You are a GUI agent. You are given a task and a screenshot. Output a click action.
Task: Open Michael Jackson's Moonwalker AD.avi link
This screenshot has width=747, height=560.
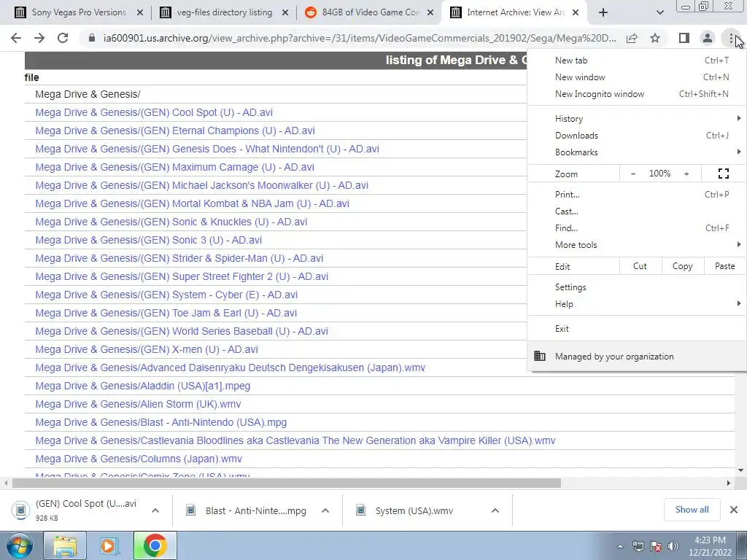pos(201,186)
